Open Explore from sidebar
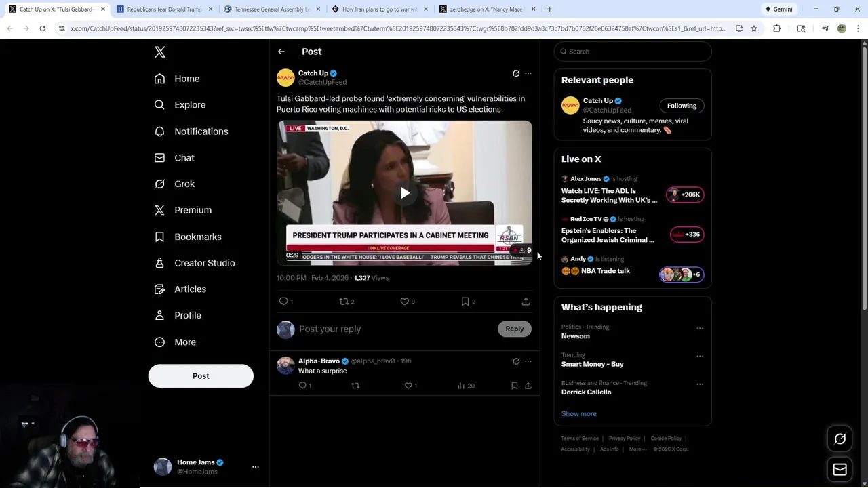 tap(180, 105)
